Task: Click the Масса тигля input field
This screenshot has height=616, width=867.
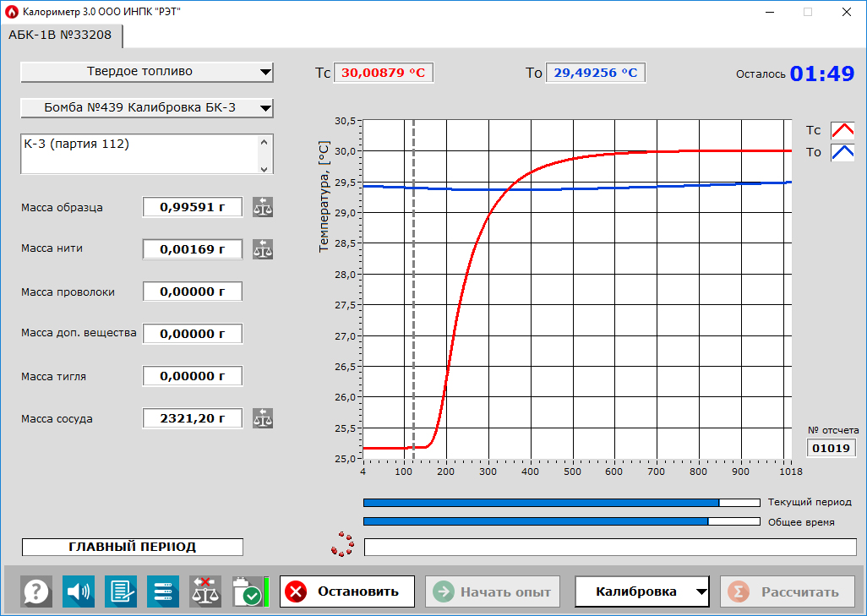Action: point(193,376)
